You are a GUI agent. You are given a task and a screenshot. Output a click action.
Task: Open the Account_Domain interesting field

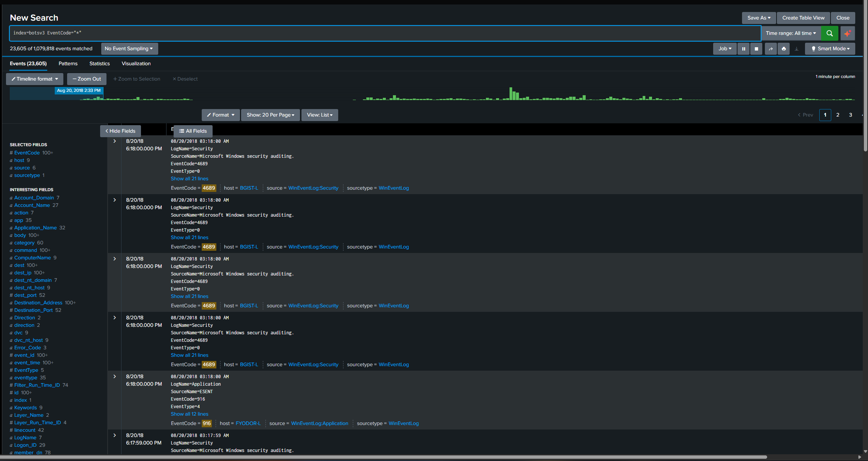(x=34, y=198)
